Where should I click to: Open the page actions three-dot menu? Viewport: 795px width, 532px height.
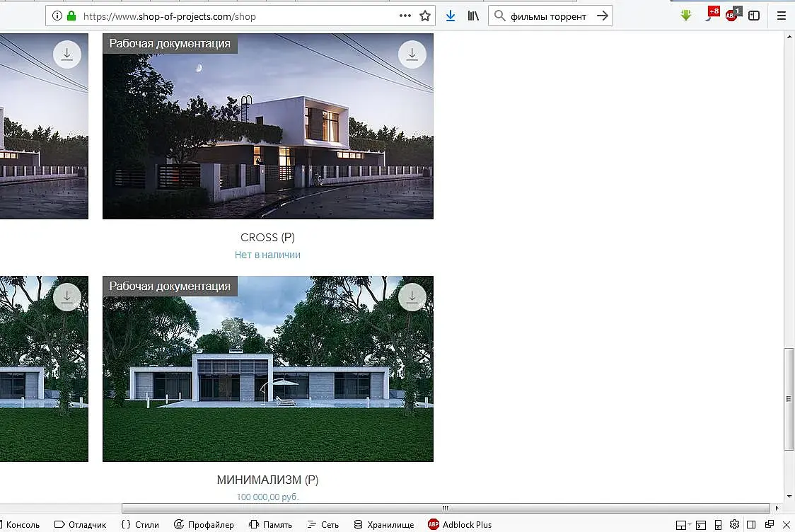click(405, 16)
